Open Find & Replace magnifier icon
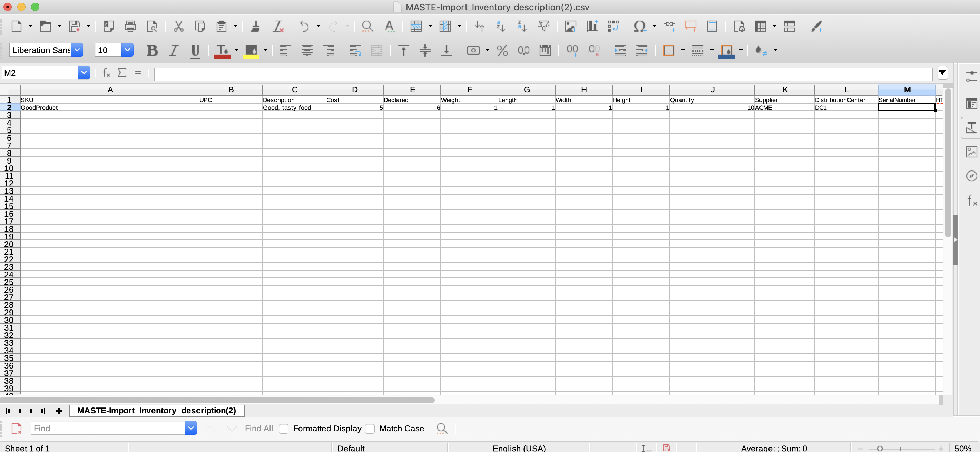 coord(367,26)
